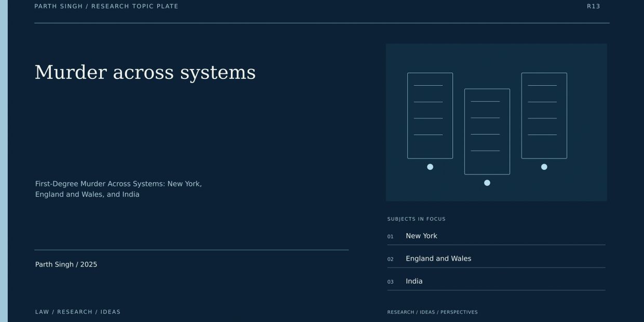Click the dot under the left document
This screenshot has width=644, height=322.
[x=430, y=167]
